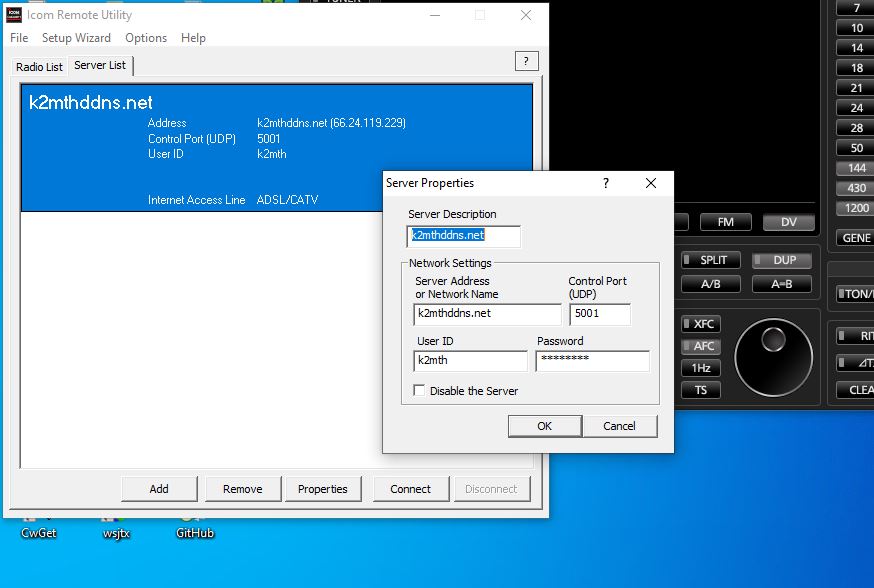This screenshot has height=588, width=874.
Task: Click the ADSL/CATV Internet Access Line value
Action: pos(288,200)
